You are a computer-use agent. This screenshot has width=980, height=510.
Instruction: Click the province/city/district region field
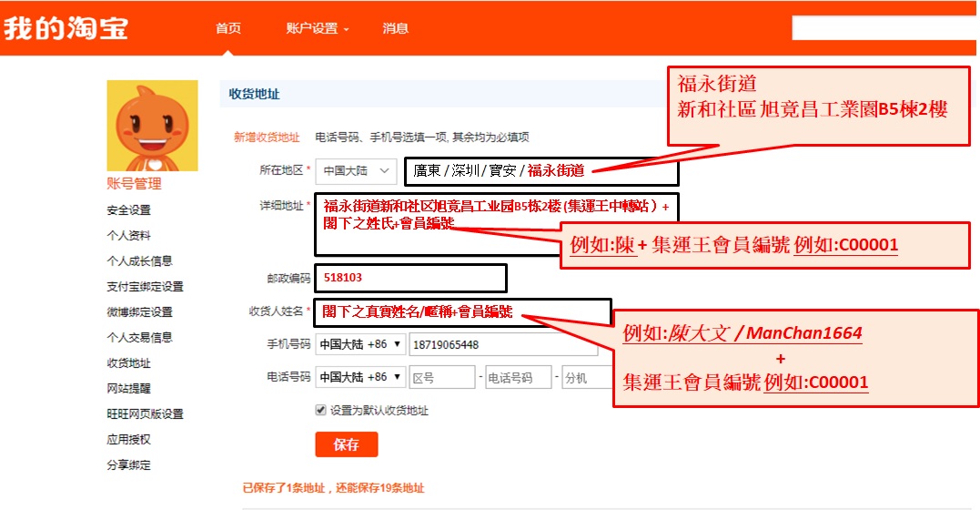point(541,171)
